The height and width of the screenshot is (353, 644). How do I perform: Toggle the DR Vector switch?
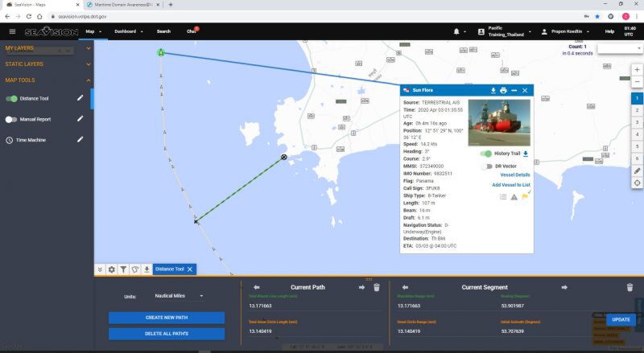tap(486, 166)
